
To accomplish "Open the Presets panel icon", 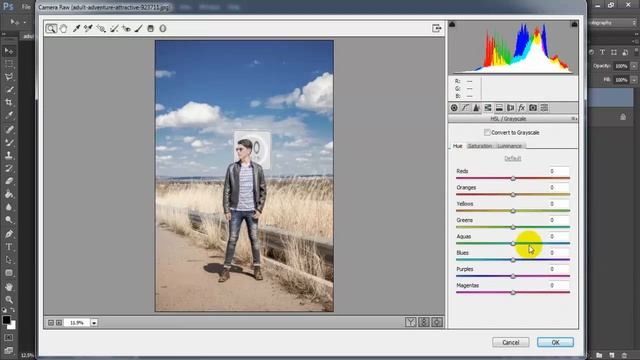I will pyautogui.click(x=544, y=108).
